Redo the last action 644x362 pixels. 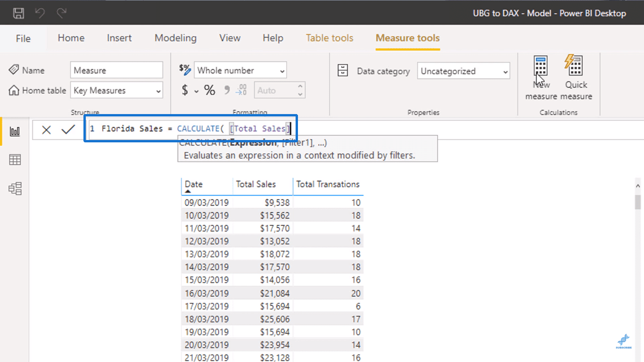[61, 13]
